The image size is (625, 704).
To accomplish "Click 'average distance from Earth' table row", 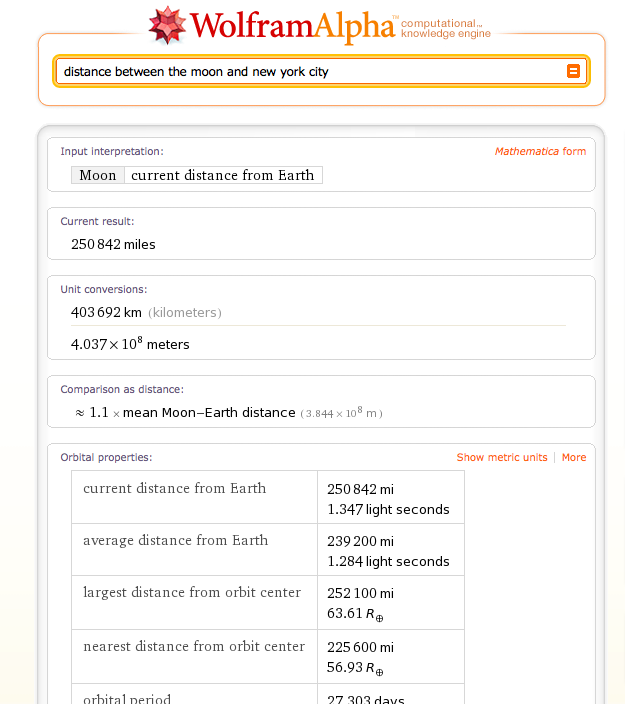I will click(x=175, y=540).
